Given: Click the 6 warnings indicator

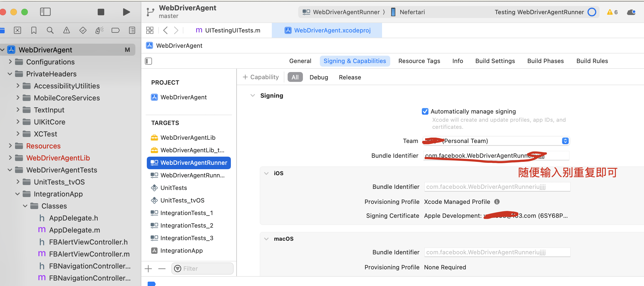Looking at the screenshot, I should tap(612, 12).
